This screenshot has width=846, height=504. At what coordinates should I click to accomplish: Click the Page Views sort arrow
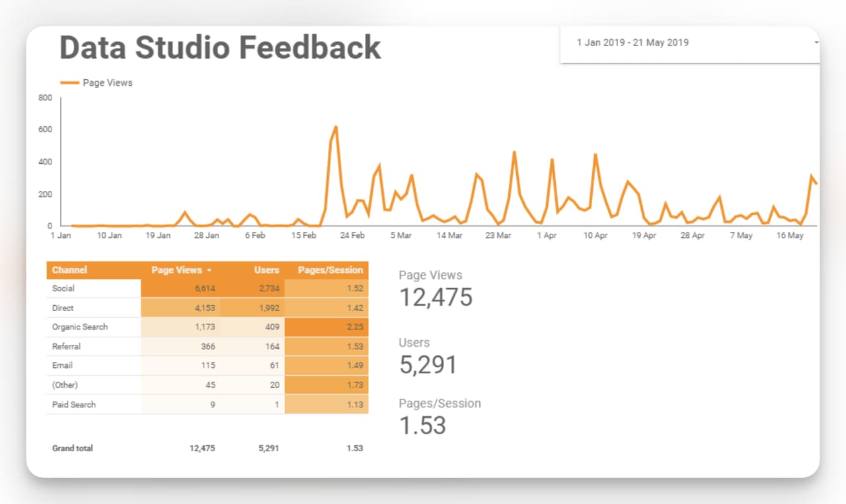pos(210,271)
